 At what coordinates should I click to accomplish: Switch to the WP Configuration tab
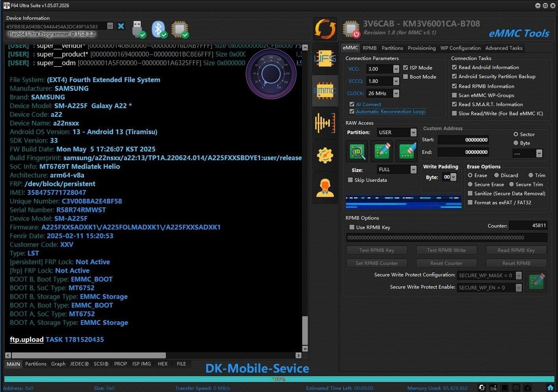click(x=460, y=48)
